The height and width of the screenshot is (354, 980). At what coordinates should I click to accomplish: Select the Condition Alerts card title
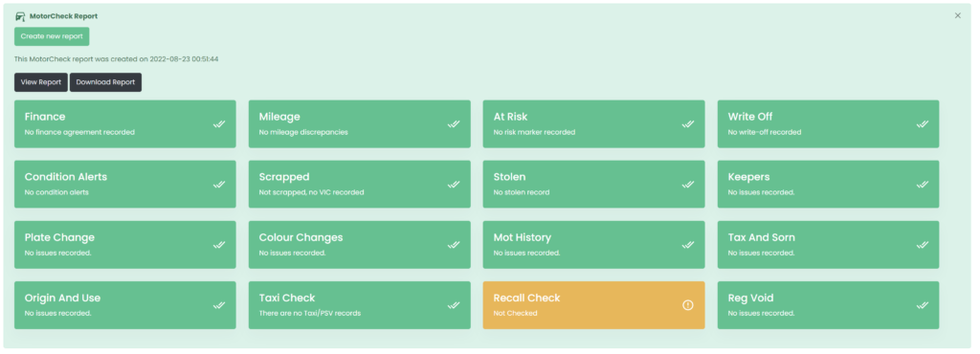coord(66,177)
